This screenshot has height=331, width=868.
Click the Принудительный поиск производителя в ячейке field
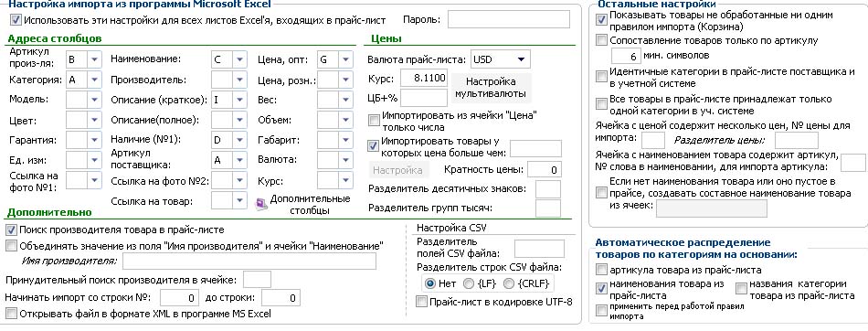pos(258,280)
